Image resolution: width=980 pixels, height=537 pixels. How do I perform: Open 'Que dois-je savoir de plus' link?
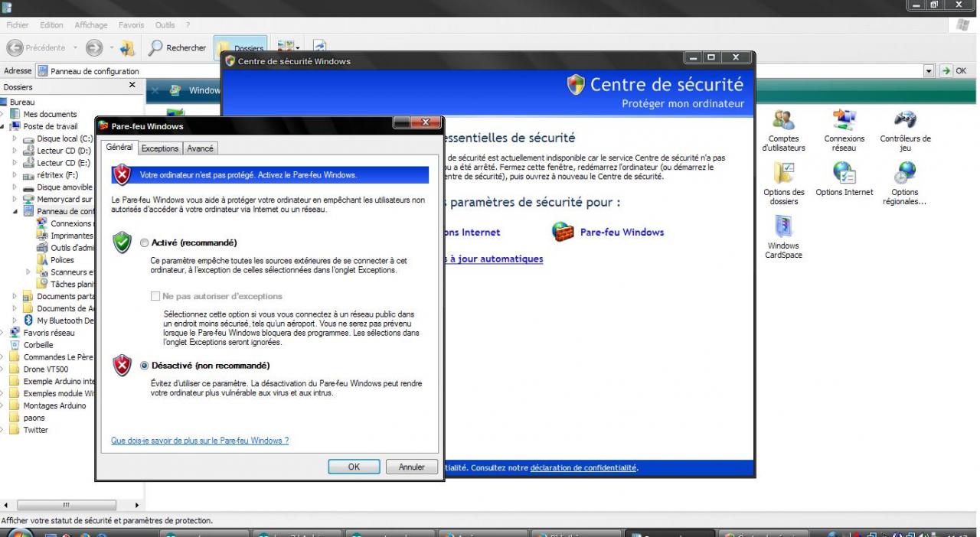(200, 441)
